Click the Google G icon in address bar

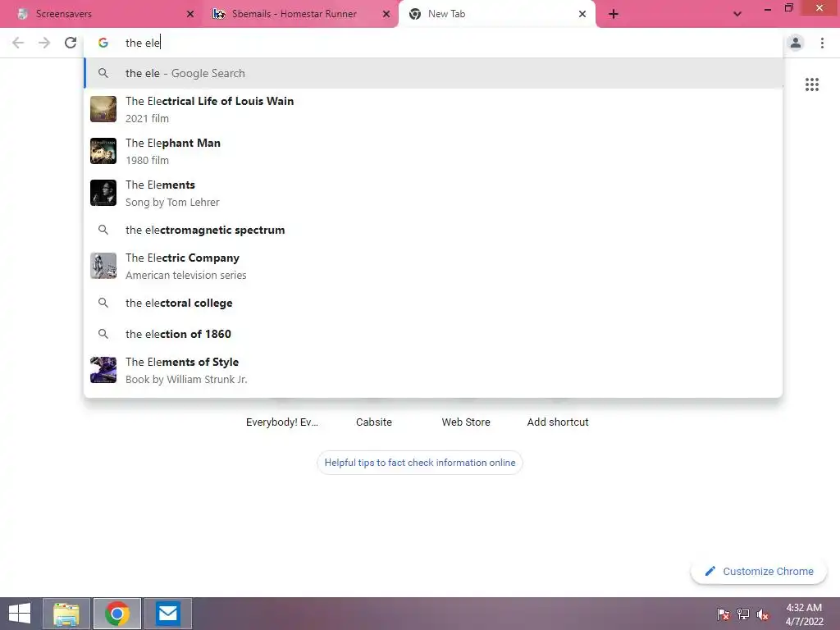[x=103, y=43]
